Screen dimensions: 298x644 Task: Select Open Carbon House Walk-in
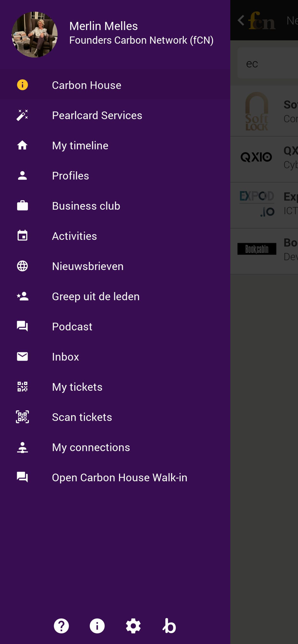(x=115, y=477)
